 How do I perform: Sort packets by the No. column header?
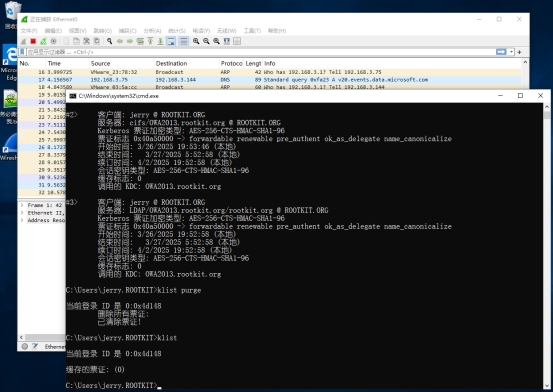click(x=32, y=64)
